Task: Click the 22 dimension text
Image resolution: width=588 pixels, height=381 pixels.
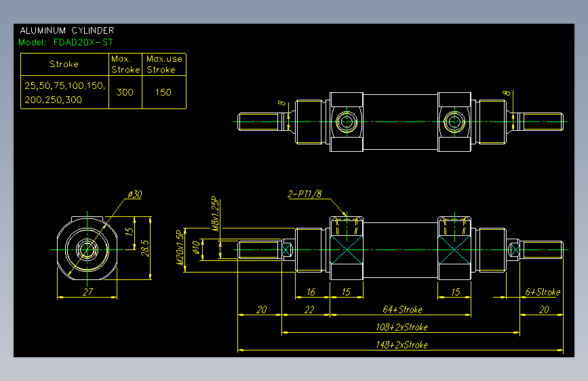Action: click(x=309, y=309)
